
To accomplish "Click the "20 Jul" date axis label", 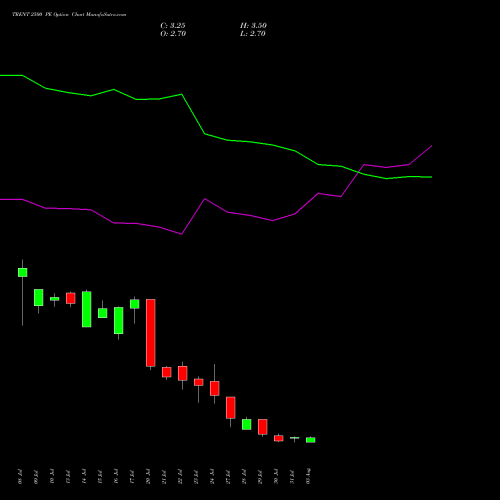I will click(x=148, y=476).
